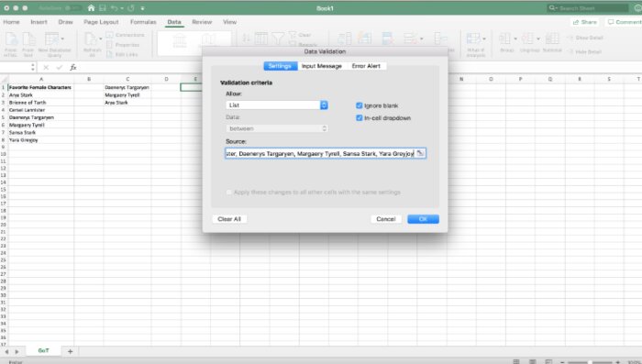Open Properties in the Data ribbon
Image resolution: width=642 pixels, height=364 pixels.
[x=123, y=45]
